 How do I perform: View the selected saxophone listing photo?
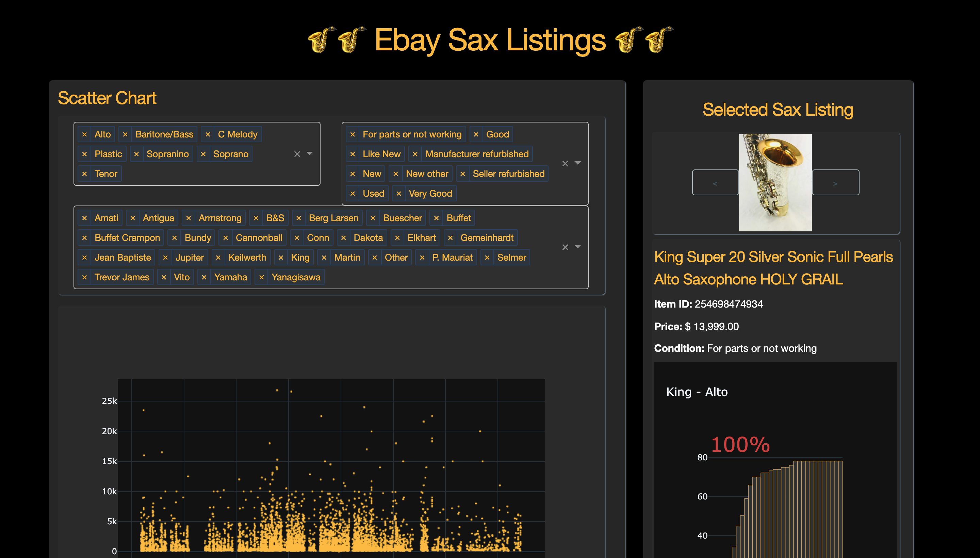pos(775,182)
